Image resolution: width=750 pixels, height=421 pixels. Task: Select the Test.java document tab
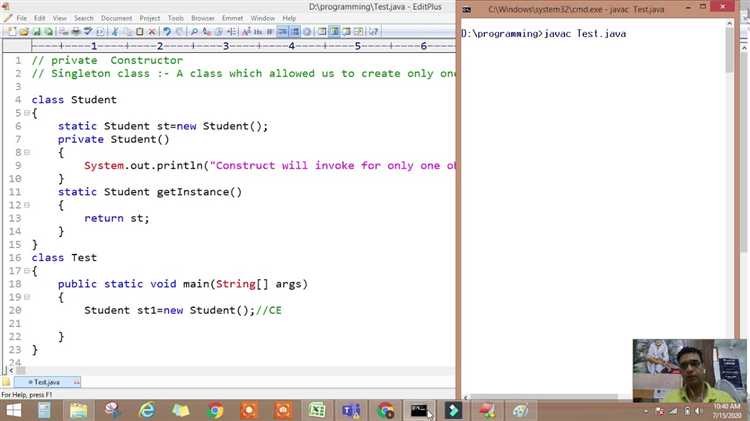(x=47, y=382)
